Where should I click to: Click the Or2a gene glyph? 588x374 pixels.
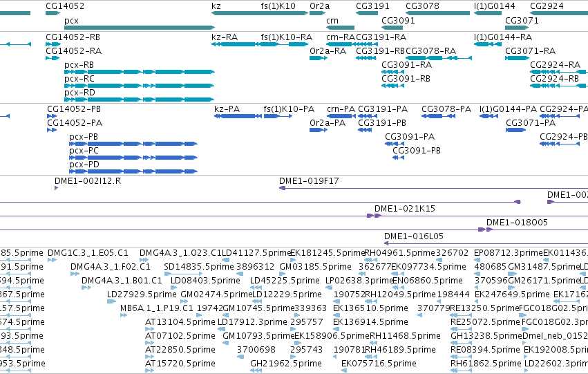[x=317, y=13]
